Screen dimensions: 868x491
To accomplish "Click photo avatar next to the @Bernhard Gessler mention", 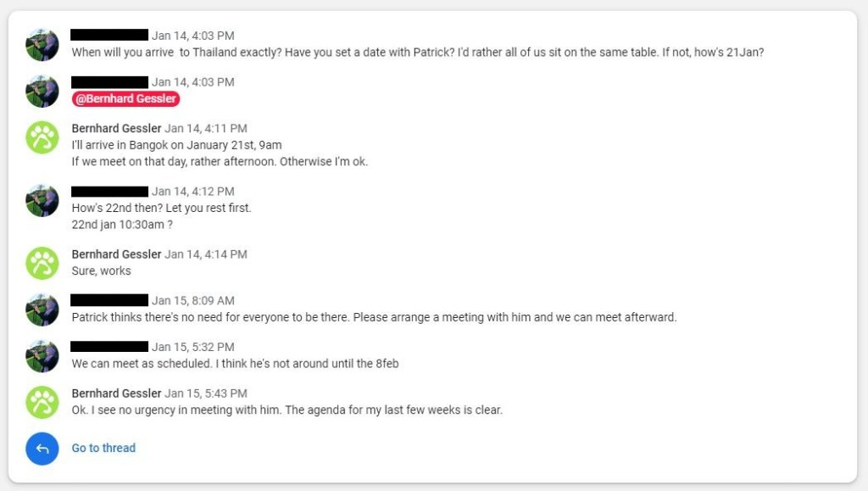I will [42, 91].
